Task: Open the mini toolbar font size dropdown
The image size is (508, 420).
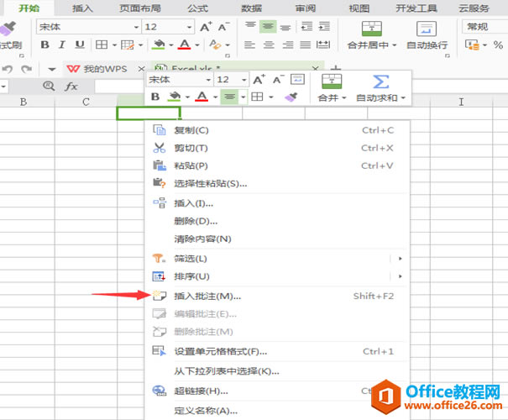Action: tap(244, 80)
